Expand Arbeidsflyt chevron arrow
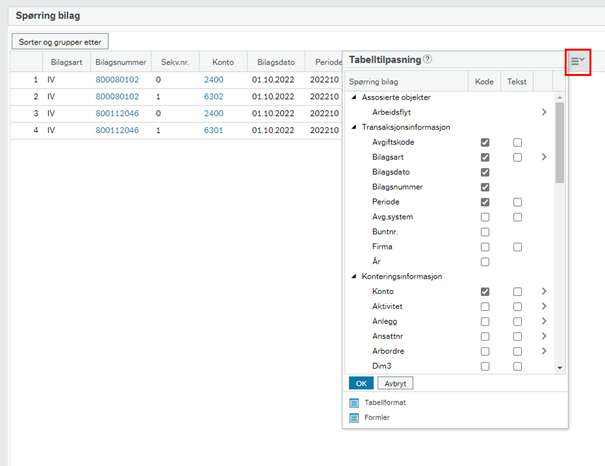 544,112
